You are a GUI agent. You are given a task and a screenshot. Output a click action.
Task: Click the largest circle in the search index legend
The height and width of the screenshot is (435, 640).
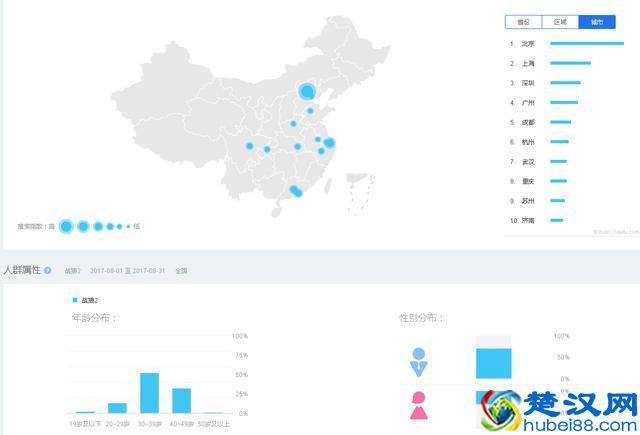[66, 226]
